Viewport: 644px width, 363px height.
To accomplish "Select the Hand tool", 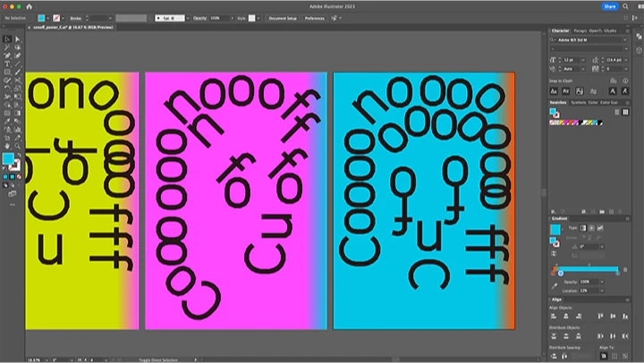I will point(6,145).
